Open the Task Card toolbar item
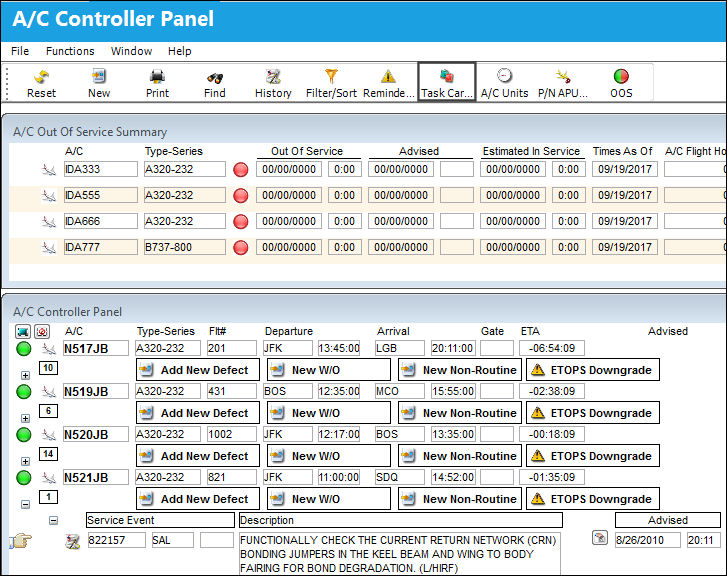This screenshot has height=576, width=727. point(447,83)
